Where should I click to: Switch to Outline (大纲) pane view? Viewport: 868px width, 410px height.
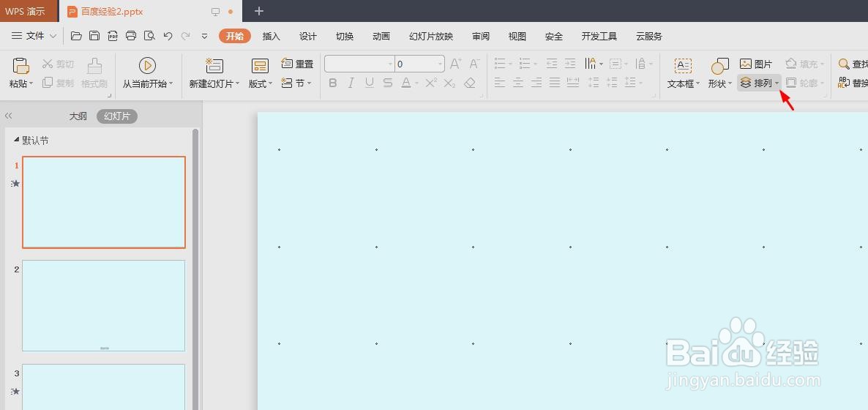[78, 116]
